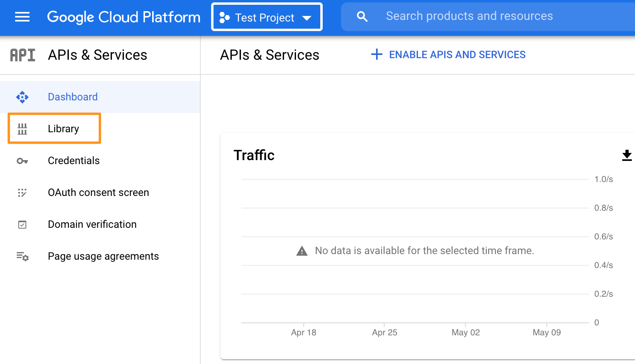The width and height of the screenshot is (635, 364).
Task: Click the May 09 axis label
Action: click(x=547, y=333)
